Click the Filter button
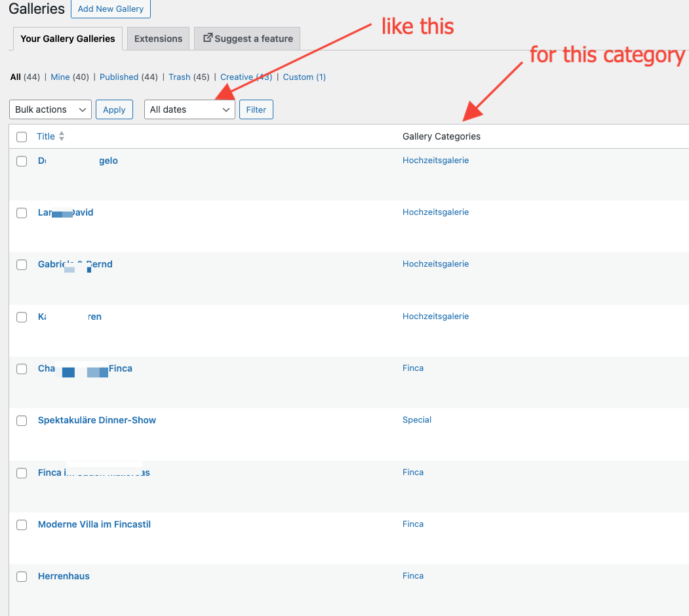This screenshot has height=616, width=689. point(256,109)
